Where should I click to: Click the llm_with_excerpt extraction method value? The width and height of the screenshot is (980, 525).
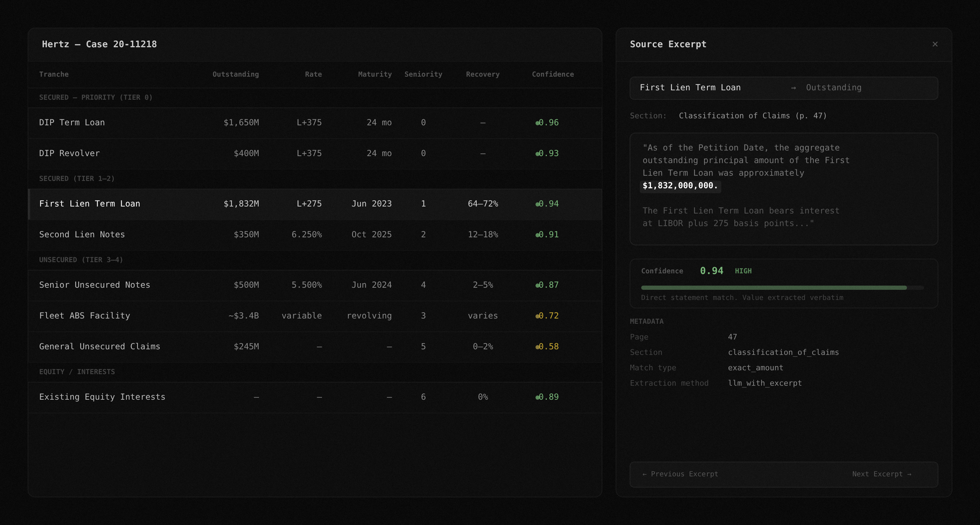tap(765, 383)
